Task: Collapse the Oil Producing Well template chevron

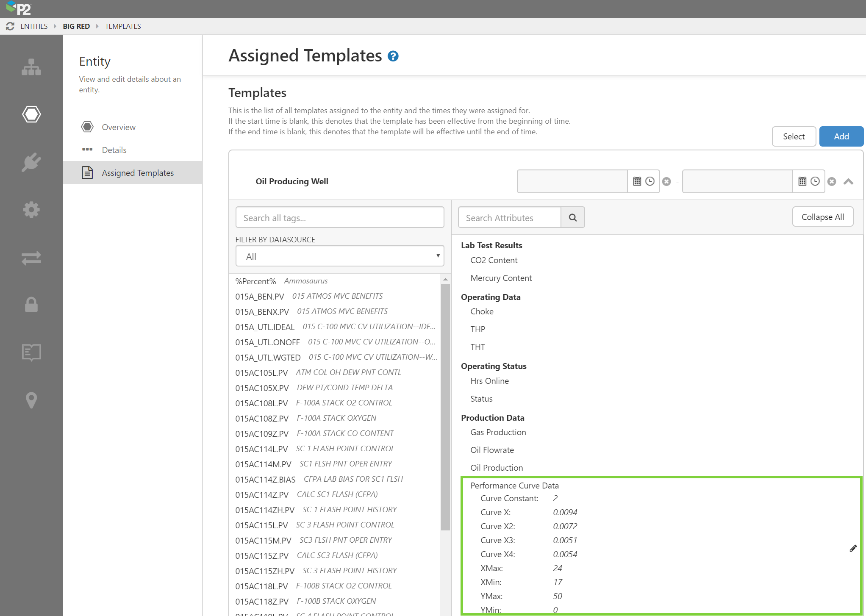Action: (x=848, y=181)
